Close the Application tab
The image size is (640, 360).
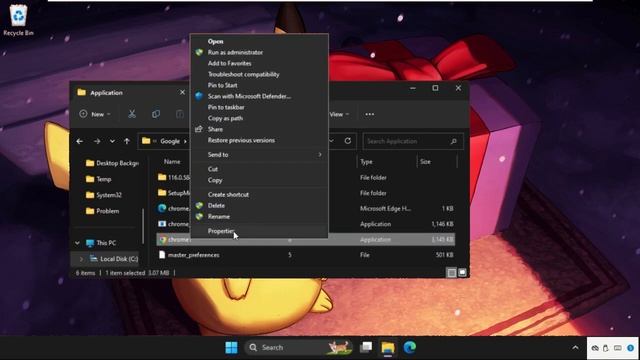pos(182,93)
